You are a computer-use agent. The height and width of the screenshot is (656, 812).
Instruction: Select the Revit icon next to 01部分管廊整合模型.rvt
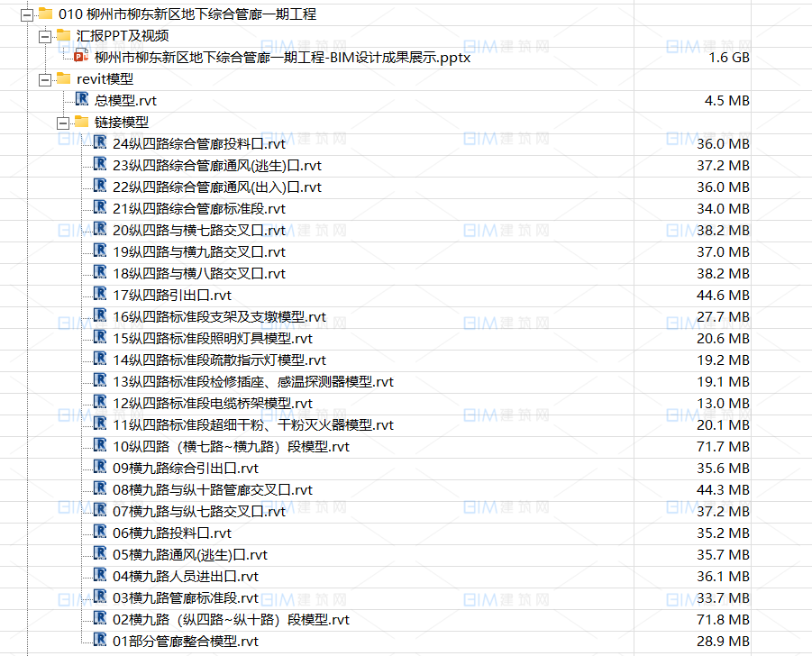point(99,642)
